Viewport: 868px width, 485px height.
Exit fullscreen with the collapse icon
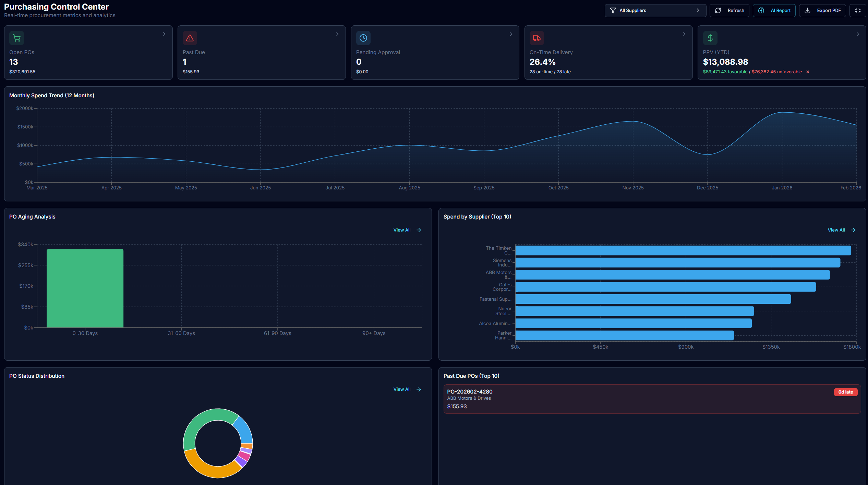(x=858, y=11)
